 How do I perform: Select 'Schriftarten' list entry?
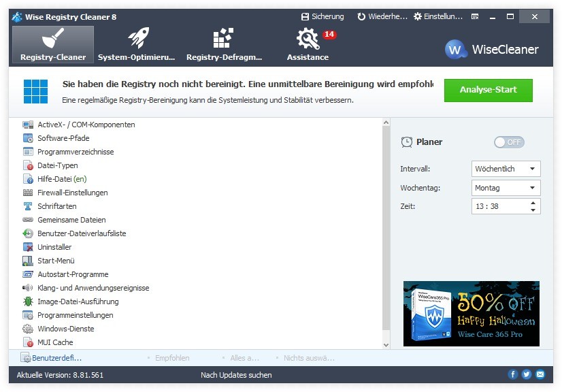pos(57,206)
